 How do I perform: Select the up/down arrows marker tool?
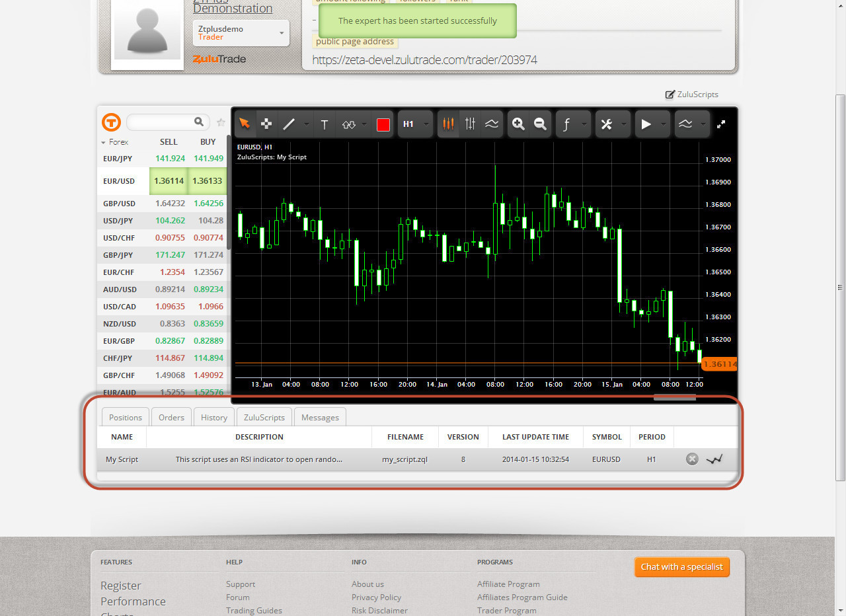point(348,124)
